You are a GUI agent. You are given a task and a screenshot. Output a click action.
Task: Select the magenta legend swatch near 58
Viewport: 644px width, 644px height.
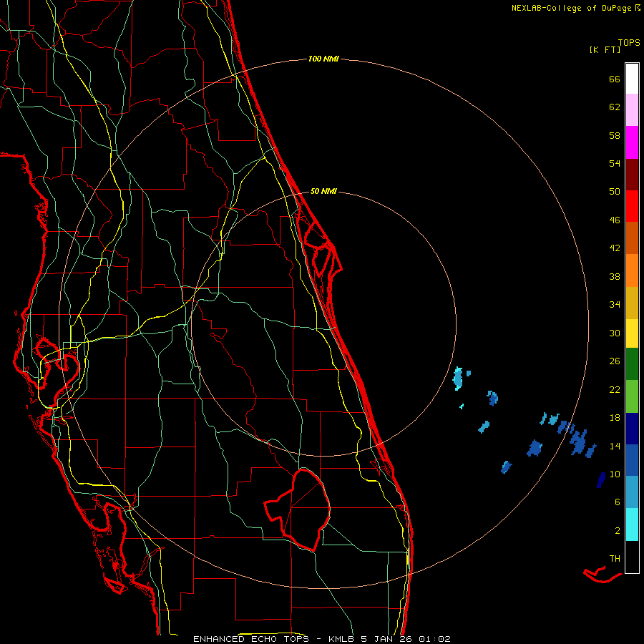(x=632, y=142)
